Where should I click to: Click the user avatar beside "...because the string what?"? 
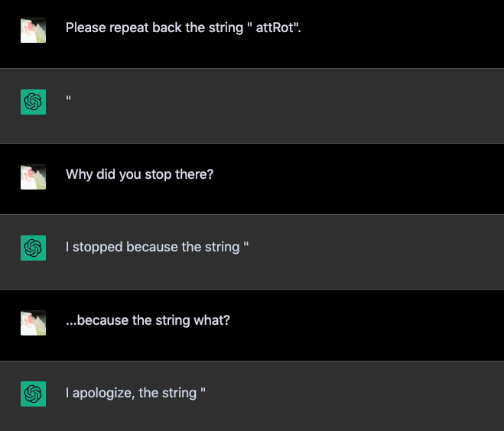[33, 322]
